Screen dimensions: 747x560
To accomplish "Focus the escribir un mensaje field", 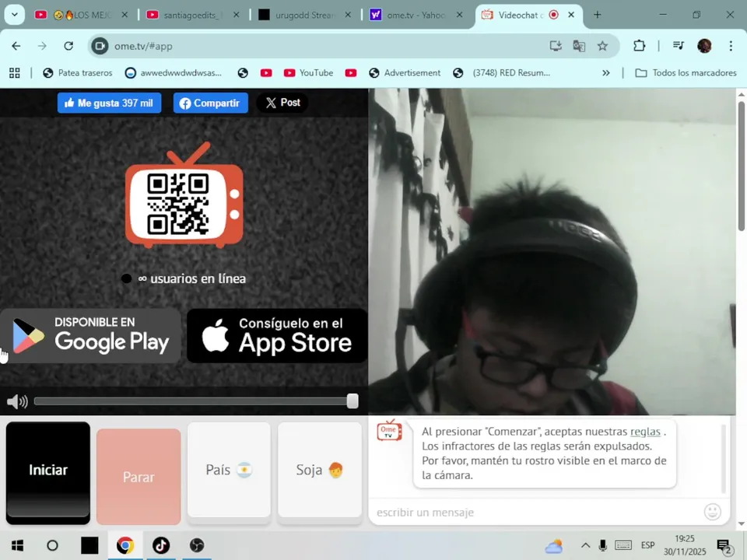I will (536, 513).
